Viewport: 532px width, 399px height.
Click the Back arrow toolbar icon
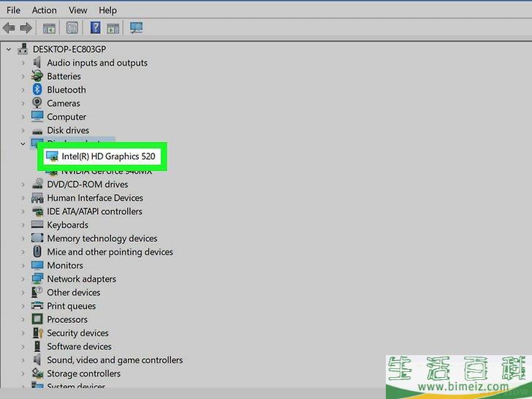point(9,28)
